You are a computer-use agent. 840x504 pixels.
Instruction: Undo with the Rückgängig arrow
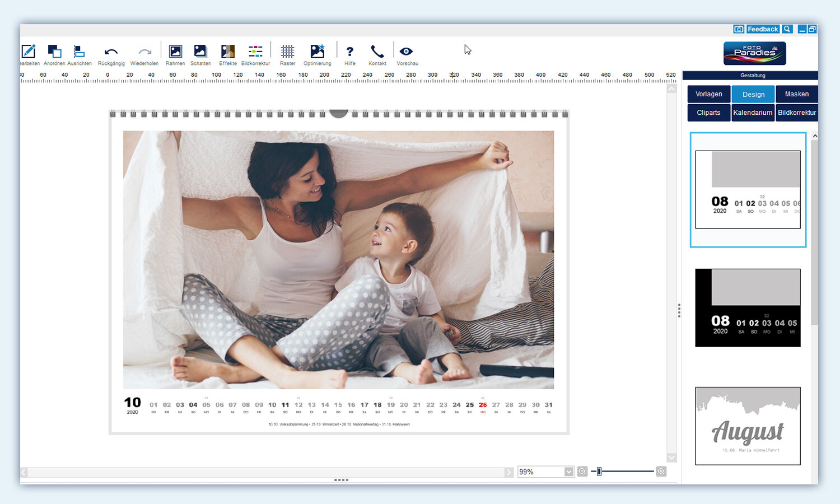(x=111, y=53)
